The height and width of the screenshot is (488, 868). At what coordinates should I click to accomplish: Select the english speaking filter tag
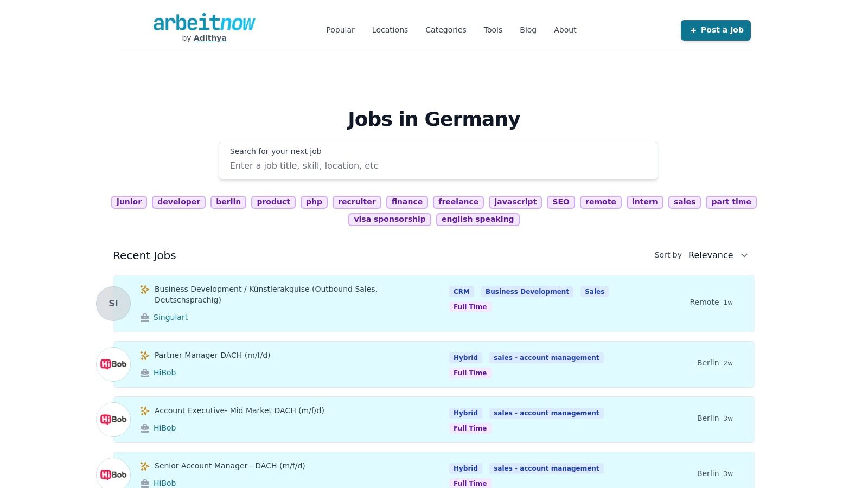(477, 219)
